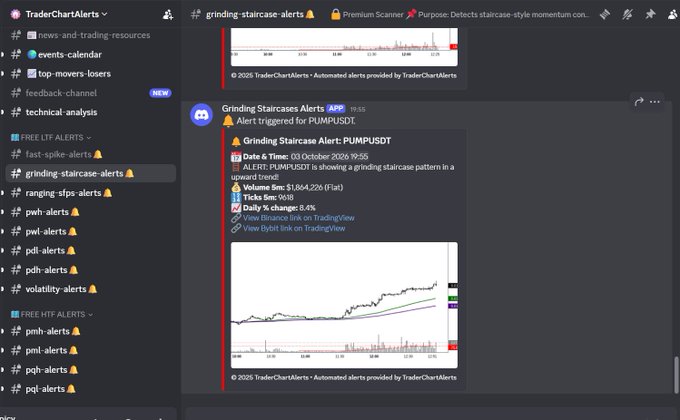Click footer text below the PUMPUSDT chart
The height and width of the screenshot is (420, 680).
pyautogui.click(x=344, y=377)
